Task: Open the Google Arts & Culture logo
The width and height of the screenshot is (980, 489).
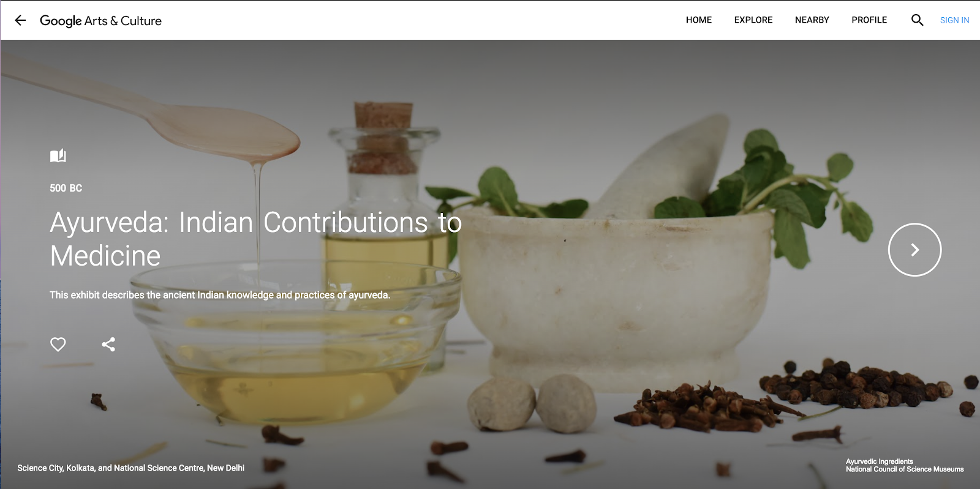Action: pyautogui.click(x=100, y=21)
